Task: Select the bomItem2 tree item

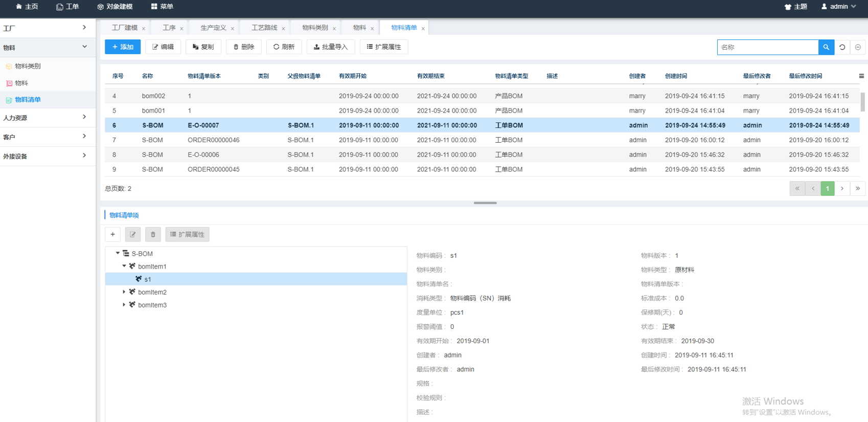Action: (152, 292)
